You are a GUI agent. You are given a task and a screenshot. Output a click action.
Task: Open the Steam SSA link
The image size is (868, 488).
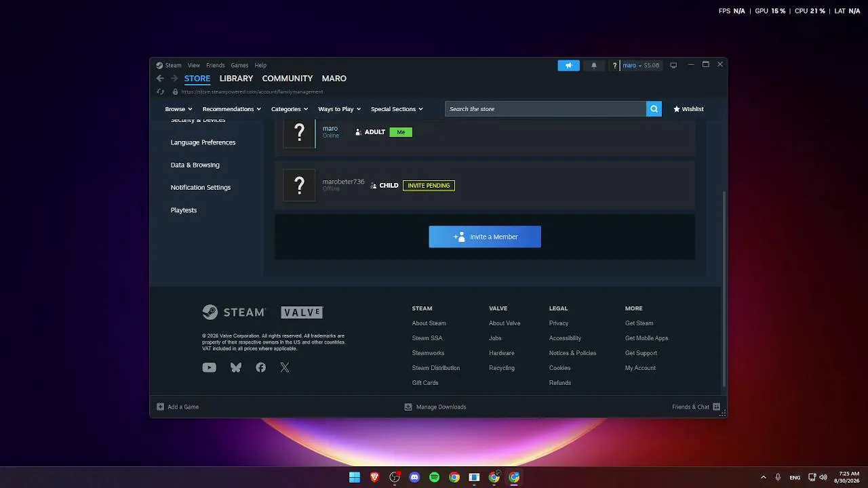[427, 338]
